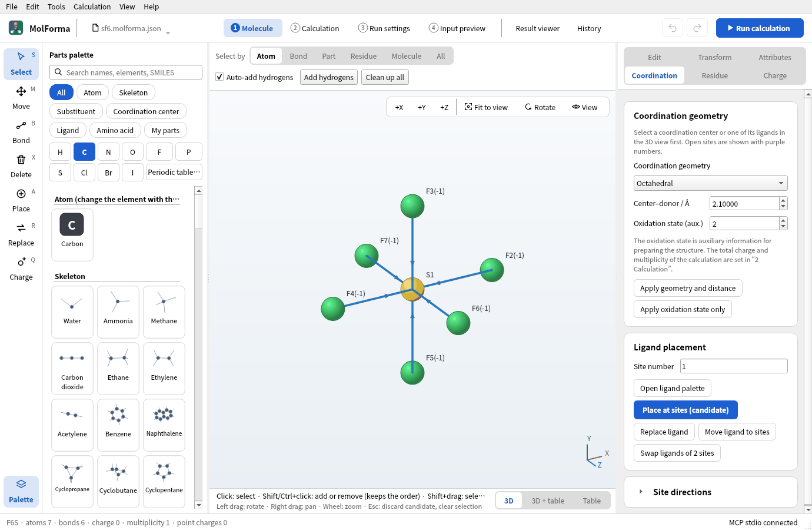The width and height of the screenshot is (812, 530).
Task: Select the Water skeleton part
Action: (x=72, y=312)
